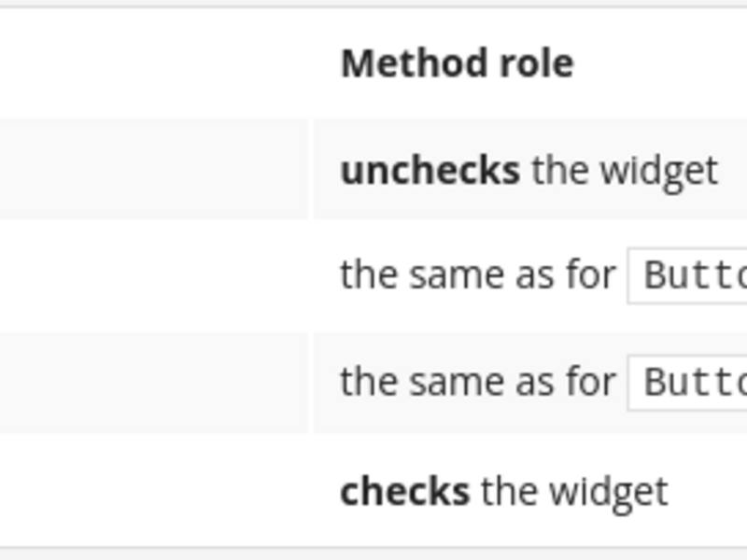Click the word "Method" in the header

414,63
